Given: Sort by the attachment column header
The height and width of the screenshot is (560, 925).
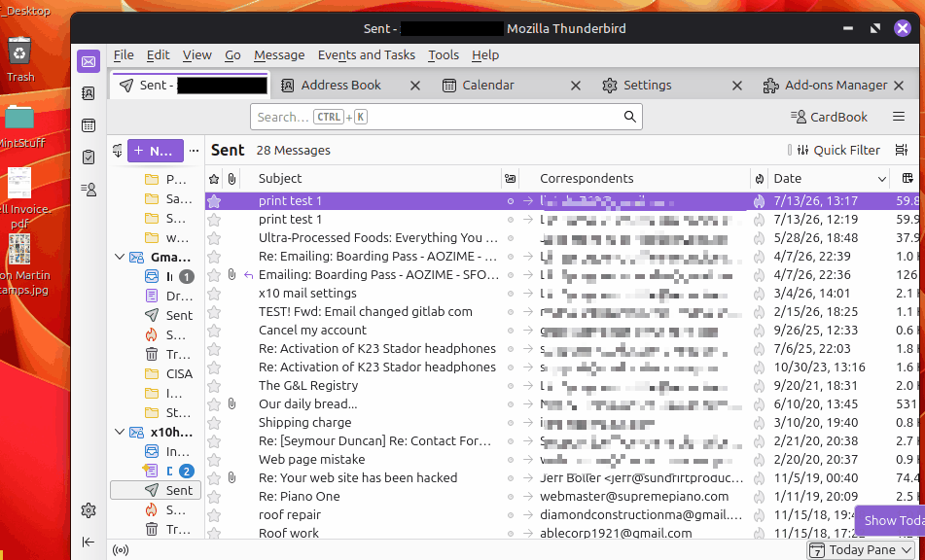Looking at the screenshot, I should click(231, 179).
